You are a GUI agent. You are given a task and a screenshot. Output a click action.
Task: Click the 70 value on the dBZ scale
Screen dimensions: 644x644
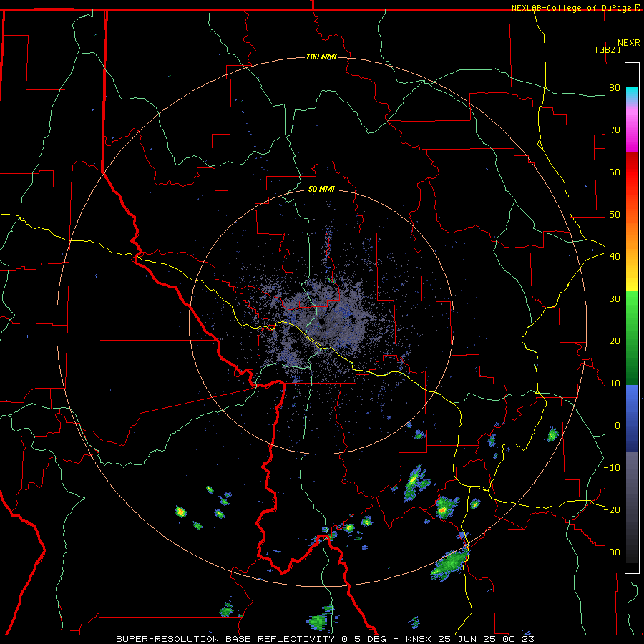pyautogui.click(x=615, y=130)
